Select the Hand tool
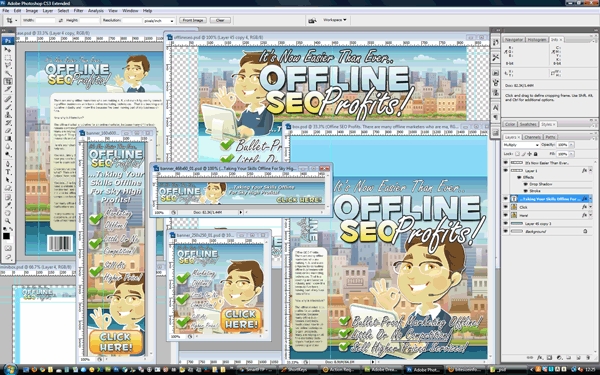This screenshot has height=375, width=600. (x=7, y=213)
